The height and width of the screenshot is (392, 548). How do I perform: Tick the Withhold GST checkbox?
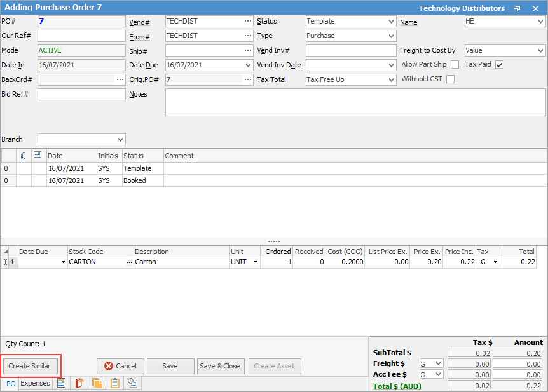point(450,79)
